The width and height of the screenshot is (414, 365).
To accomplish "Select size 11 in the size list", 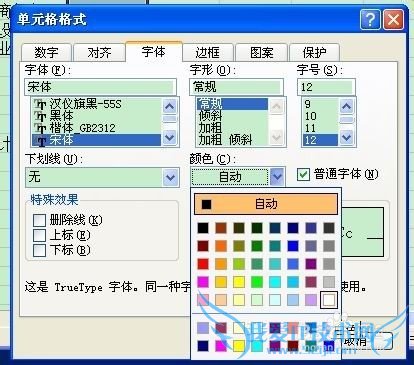I will tap(320, 128).
